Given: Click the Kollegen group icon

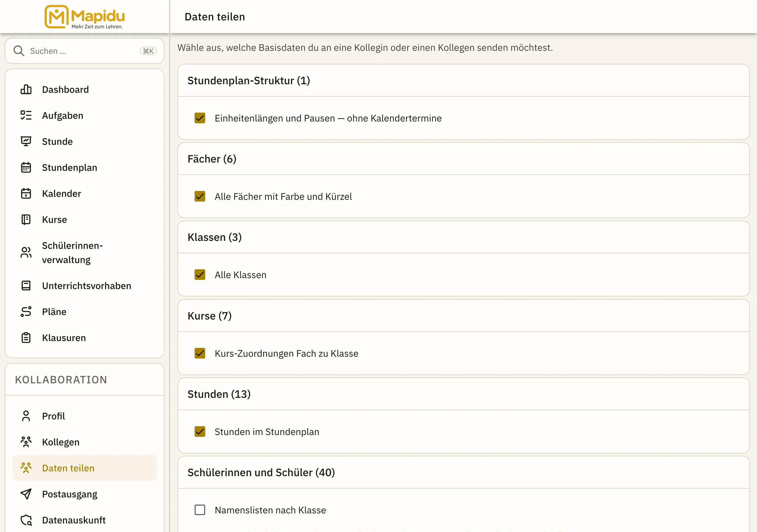Looking at the screenshot, I should pos(26,442).
